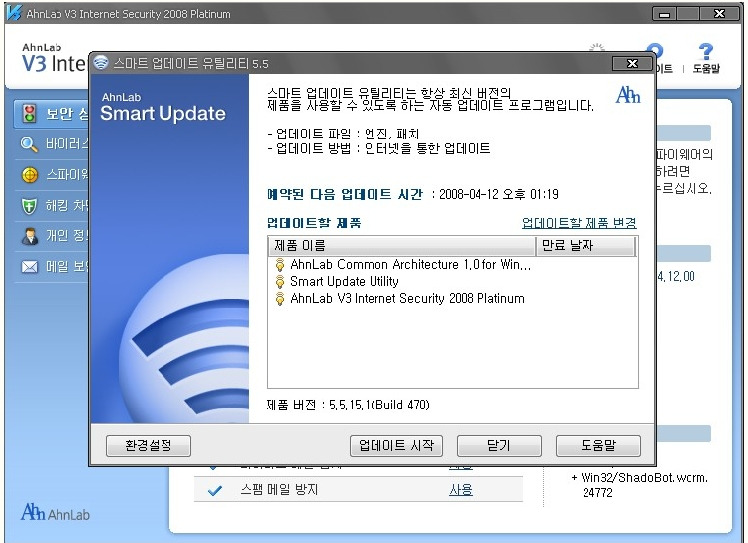Click mail security envelope icon in sidebar

click(x=30, y=267)
